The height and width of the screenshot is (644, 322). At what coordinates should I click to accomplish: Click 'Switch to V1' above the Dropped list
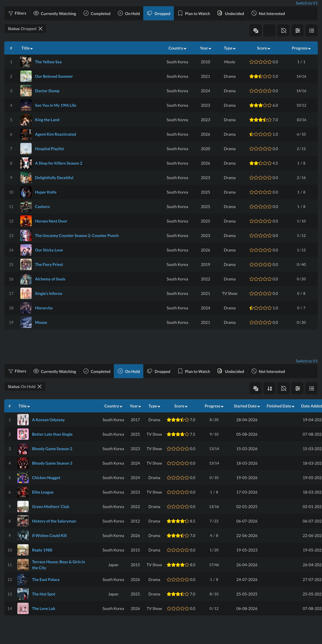tap(307, 3)
